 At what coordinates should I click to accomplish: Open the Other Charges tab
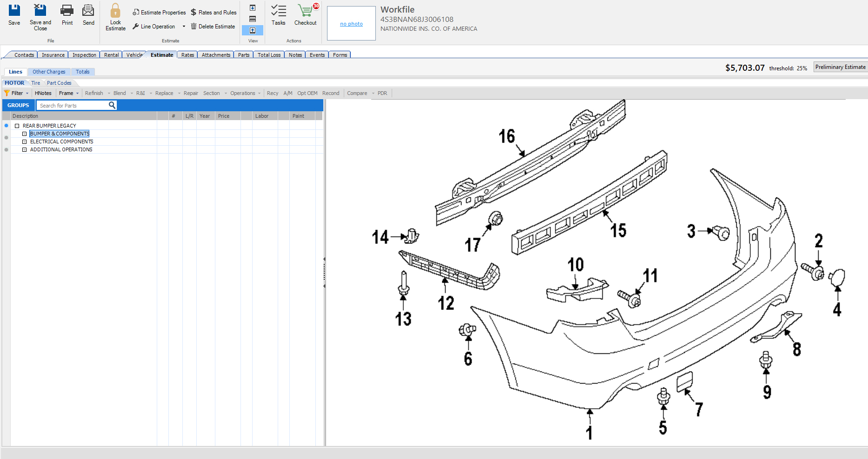(49, 72)
